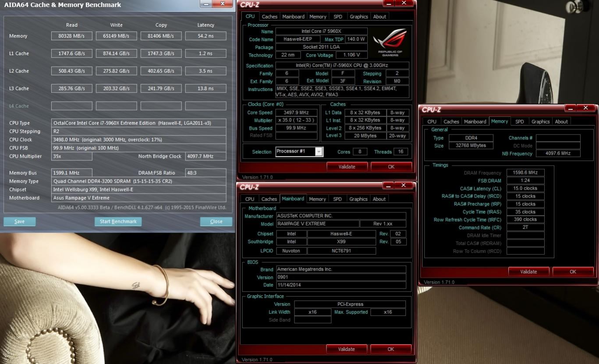Click the Close button in AIDA64
The width and height of the screenshot is (599, 364).
[216, 222]
